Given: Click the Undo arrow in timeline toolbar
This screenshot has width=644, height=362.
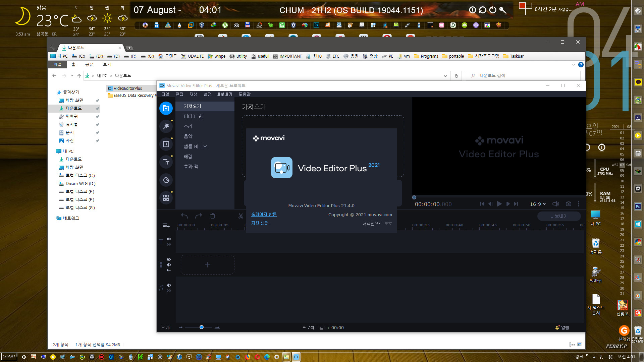Looking at the screenshot, I should coord(184,216).
